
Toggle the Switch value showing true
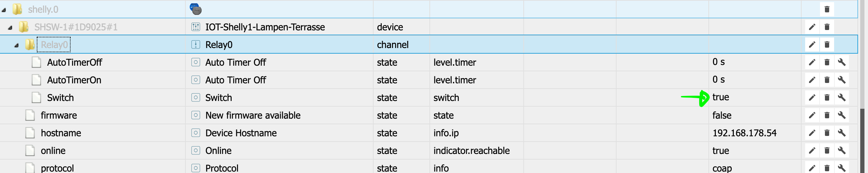[721, 97]
